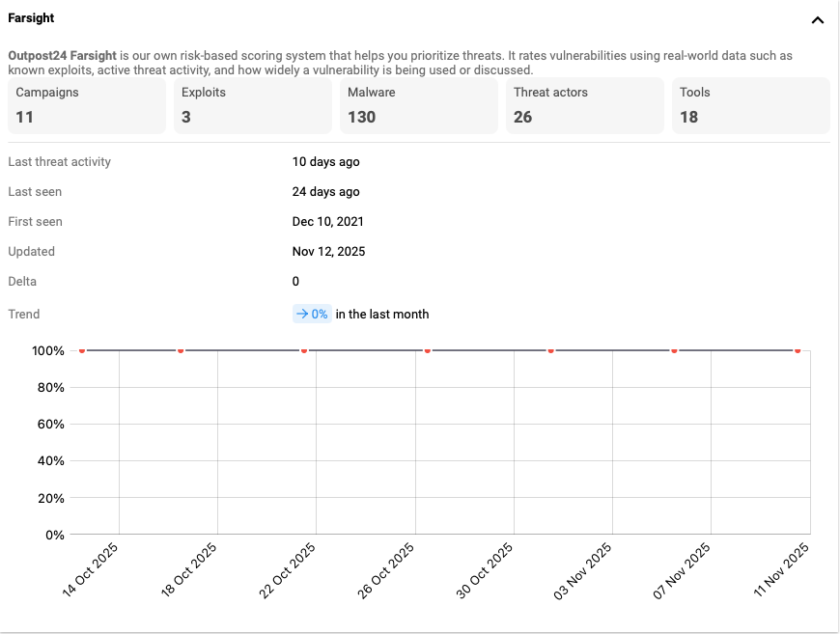The width and height of the screenshot is (840, 634).
Task: Collapse the Farsight section chevron
Action: (x=817, y=19)
